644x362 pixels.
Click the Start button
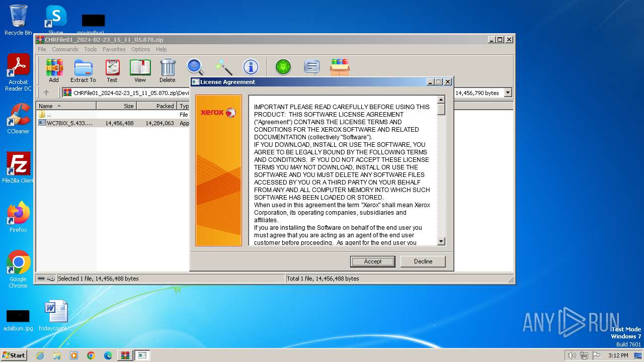(x=14, y=355)
